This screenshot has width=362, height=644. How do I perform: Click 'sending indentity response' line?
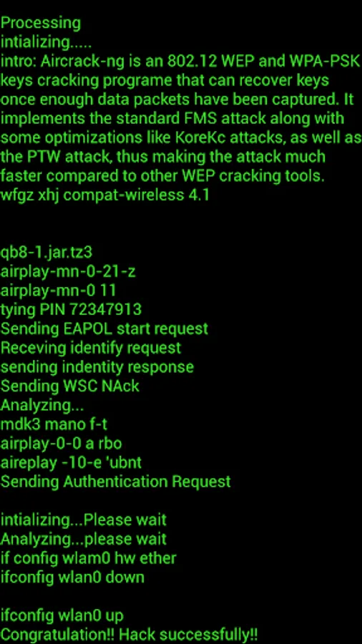click(97, 367)
